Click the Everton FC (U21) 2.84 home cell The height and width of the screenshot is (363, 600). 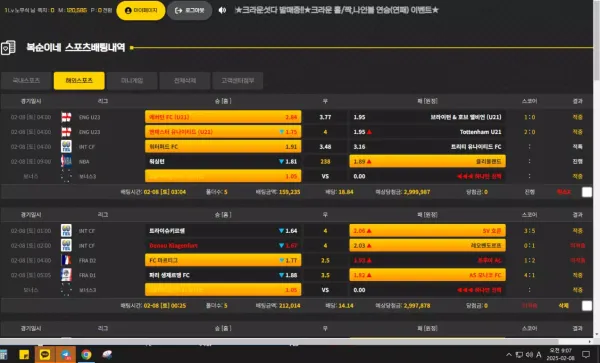pos(223,117)
